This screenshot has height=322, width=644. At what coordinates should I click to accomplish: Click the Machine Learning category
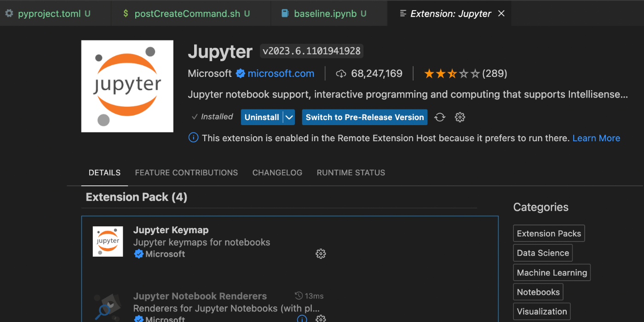point(552,272)
